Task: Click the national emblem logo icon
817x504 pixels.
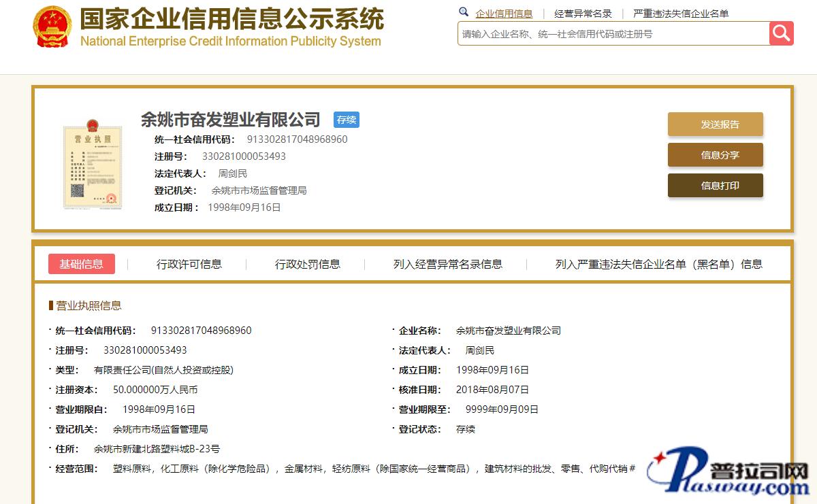Action: [x=52, y=27]
